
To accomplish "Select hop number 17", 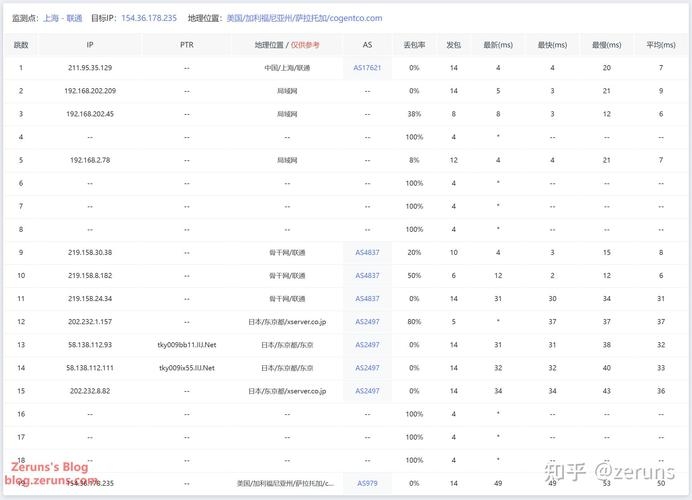I will point(21,437).
